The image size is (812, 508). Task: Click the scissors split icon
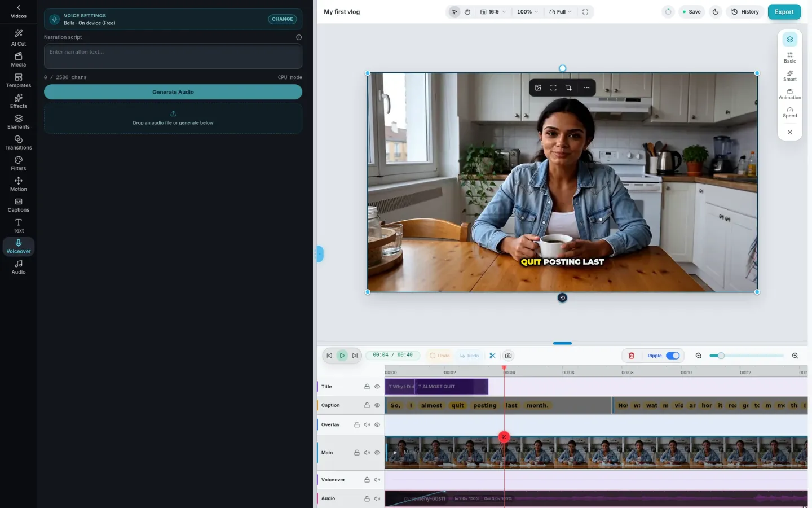click(492, 356)
